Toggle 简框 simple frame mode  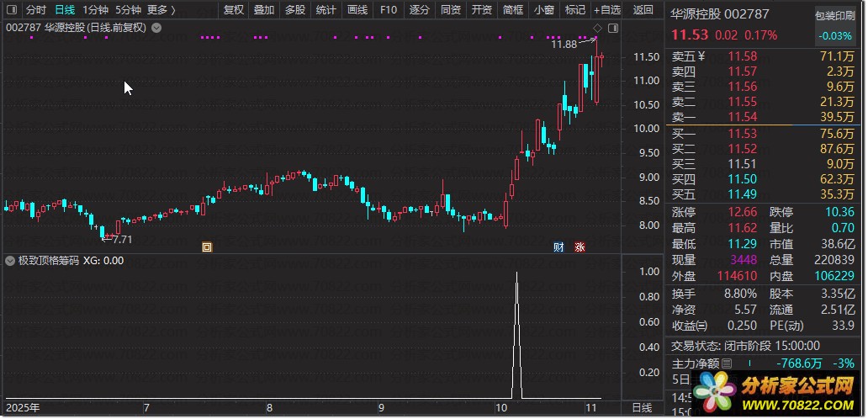512,10
